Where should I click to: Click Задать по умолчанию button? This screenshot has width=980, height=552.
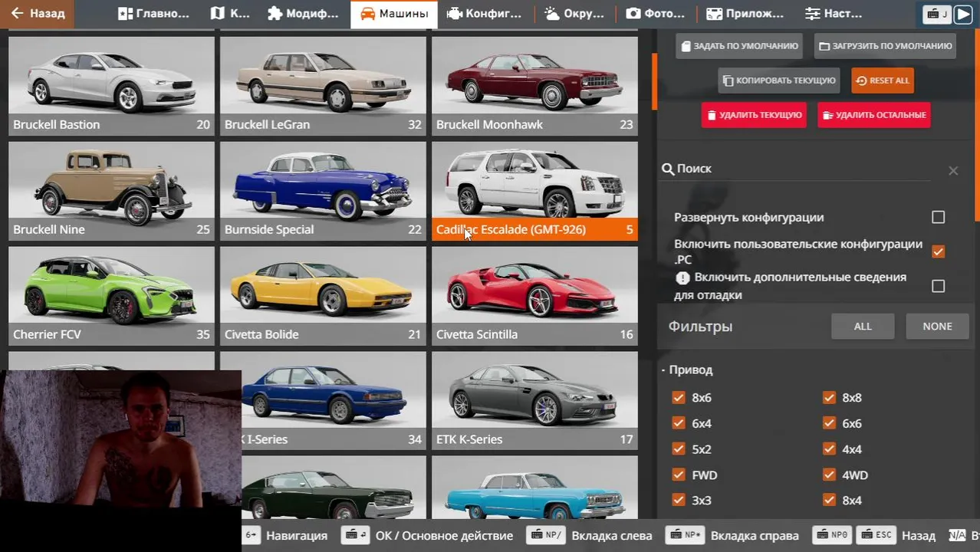click(x=739, y=46)
